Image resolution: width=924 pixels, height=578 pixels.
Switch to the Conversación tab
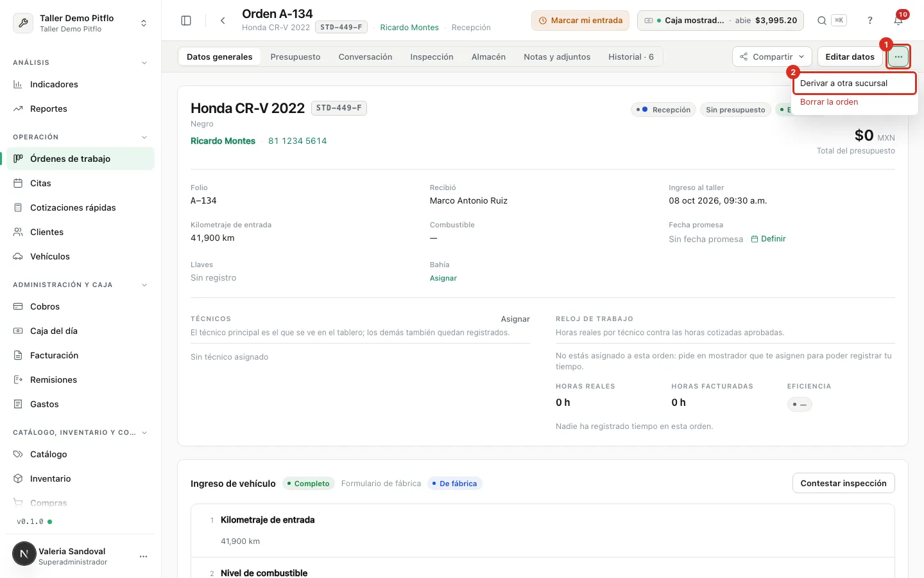click(365, 57)
